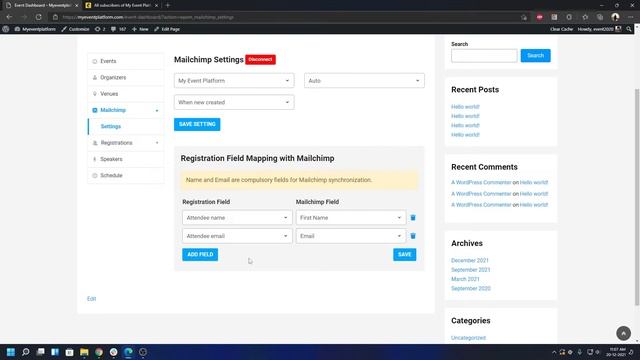This screenshot has height=360, width=640.
Task: Click Howdy user account in admin bar
Action: point(599,29)
